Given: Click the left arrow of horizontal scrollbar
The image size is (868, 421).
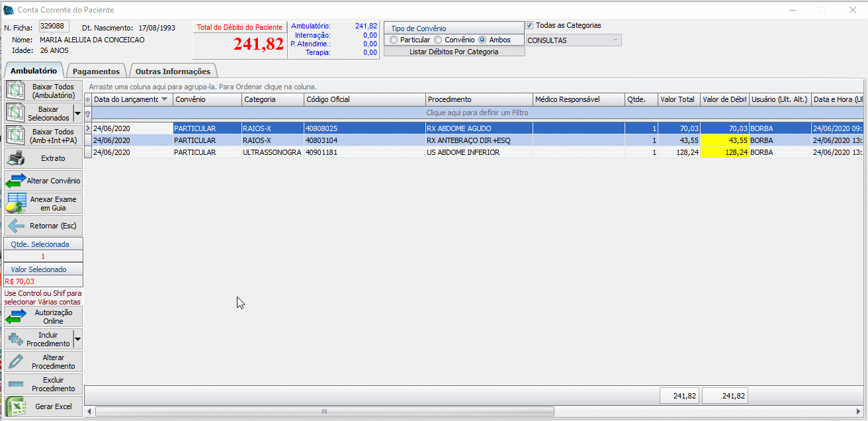Looking at the screenshot, I should [89, 412].
